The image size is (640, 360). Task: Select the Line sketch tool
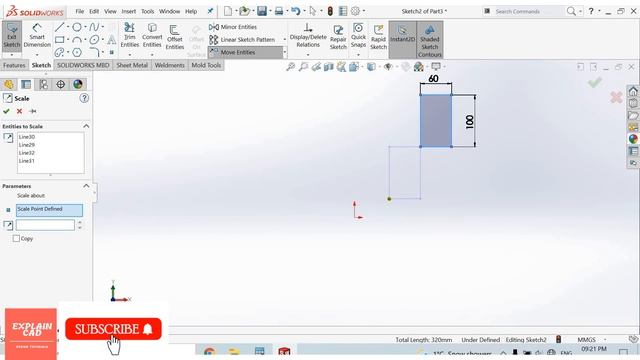coord(60,27)
